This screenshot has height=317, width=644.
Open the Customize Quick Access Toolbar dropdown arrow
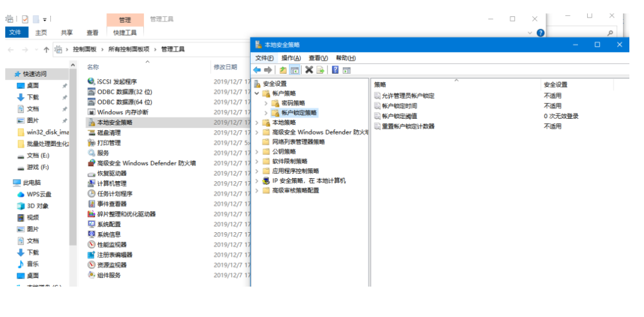45,19
